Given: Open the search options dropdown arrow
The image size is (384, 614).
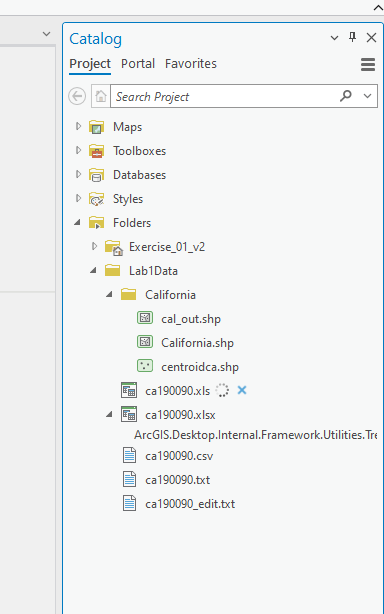Looking at the screenshot, I should point(367,96).
